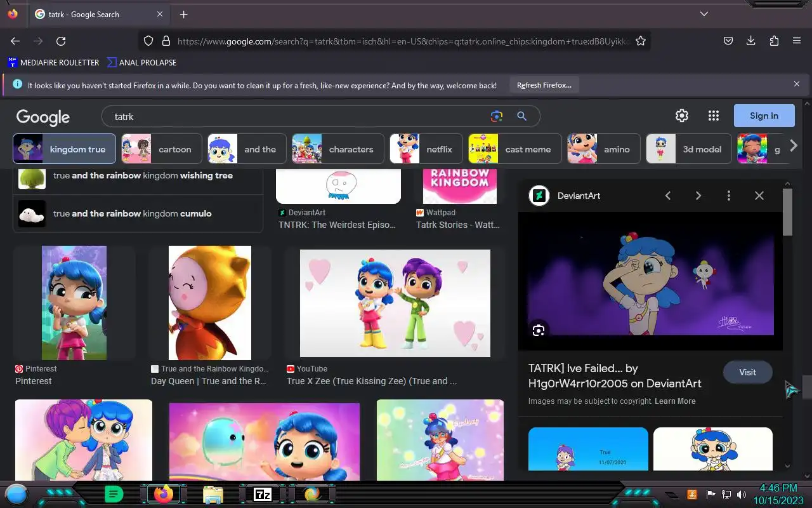The width and height of the screenshot is (812, 508).
Task: Click Refresh Firefox button
Action: pos(544,85)
